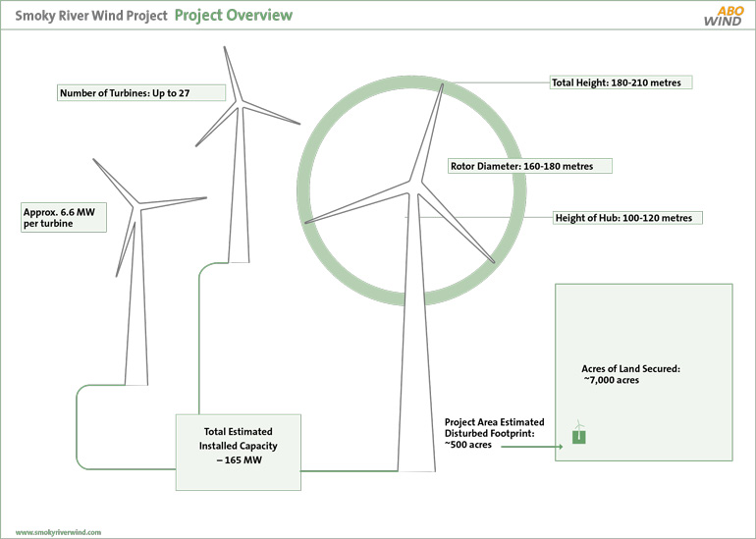Open the www.smokyriverwind.com link

click(x=58, y=532)
